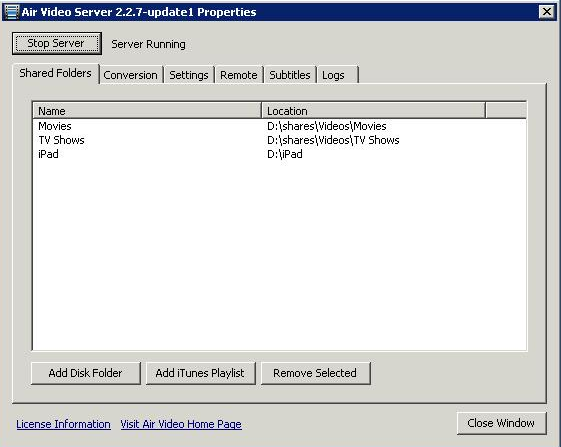
Task: Click Remove Selected button
Action: [x=316, y=373]
